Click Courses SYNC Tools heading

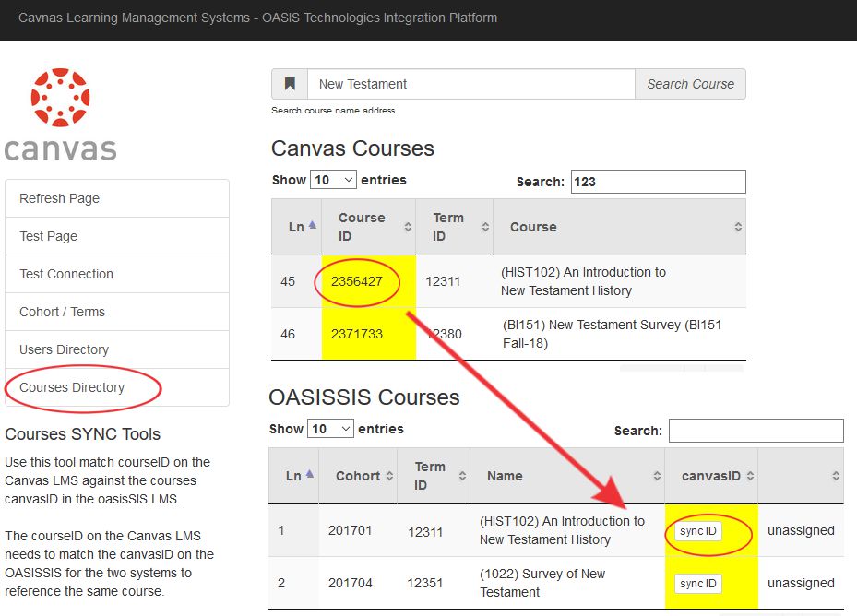[82, 434]
